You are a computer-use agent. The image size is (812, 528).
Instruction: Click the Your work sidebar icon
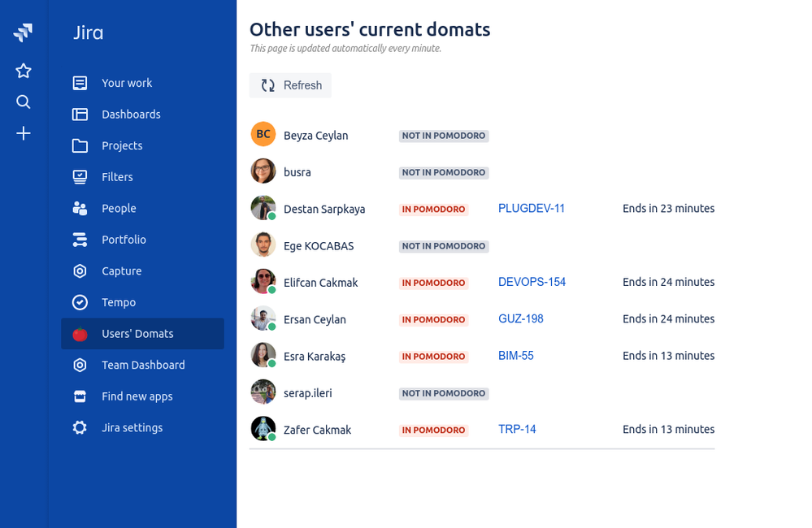click(x=80, y=83)
